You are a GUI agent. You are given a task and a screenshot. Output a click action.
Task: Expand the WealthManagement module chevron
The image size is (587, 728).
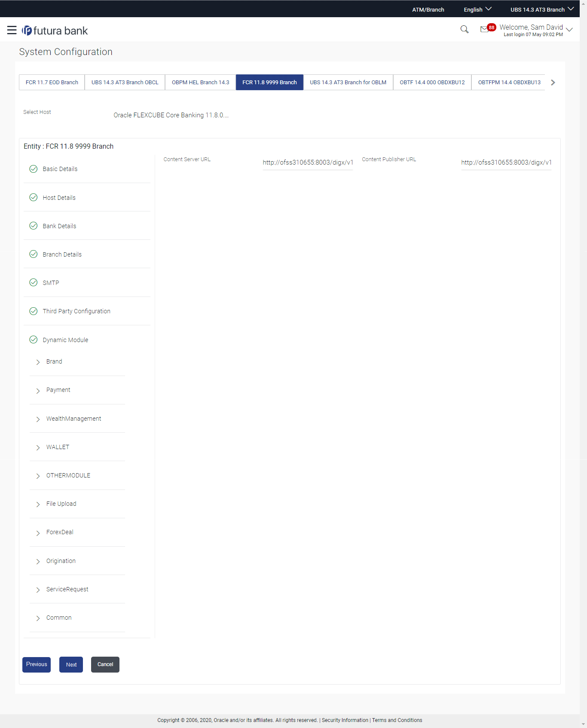tap(38, 419)
